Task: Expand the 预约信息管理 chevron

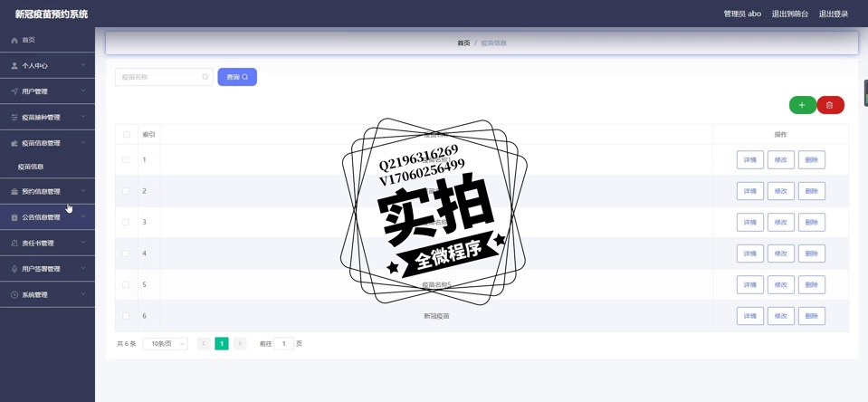Action: pos(83,191)
